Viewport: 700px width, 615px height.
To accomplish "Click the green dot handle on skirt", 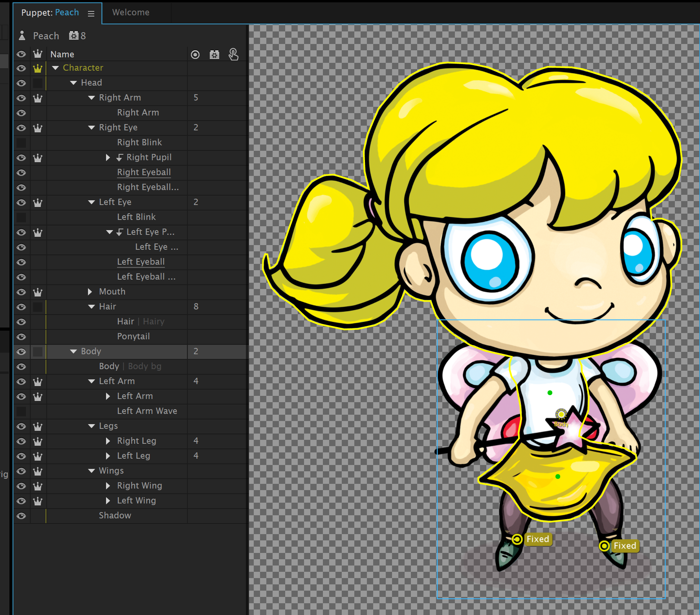I will pos(558,476).
